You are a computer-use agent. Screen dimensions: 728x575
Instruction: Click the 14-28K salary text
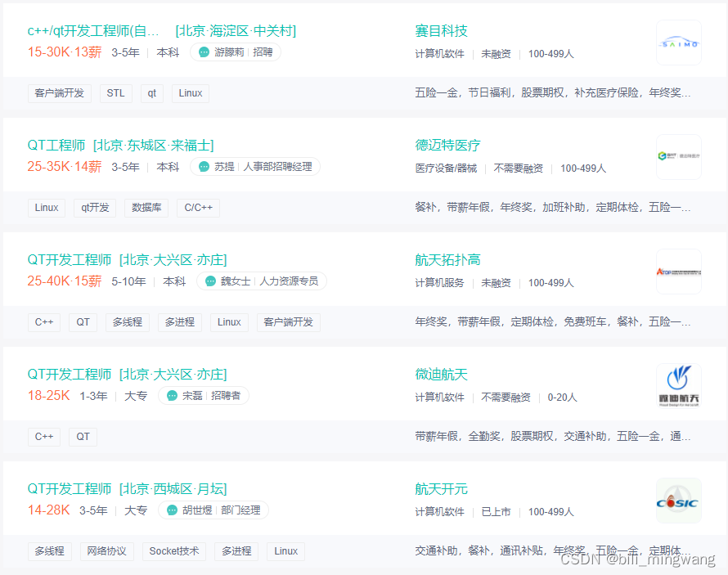click(x=49, y=510)
